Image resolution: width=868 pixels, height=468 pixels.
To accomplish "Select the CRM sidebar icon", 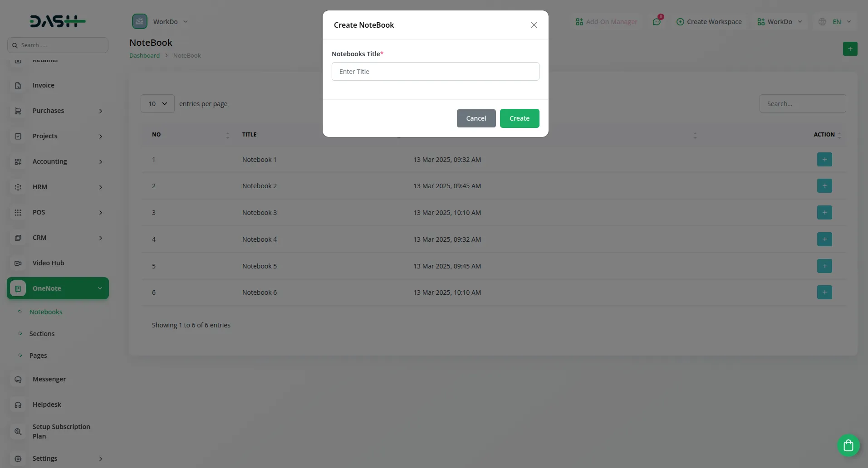I will pos(18,238).
